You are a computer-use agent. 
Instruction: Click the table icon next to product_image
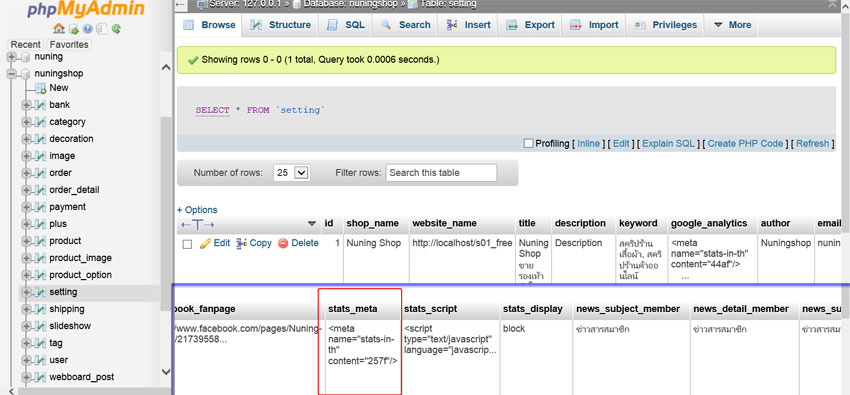pyautogui.click(x=40, y=258)
